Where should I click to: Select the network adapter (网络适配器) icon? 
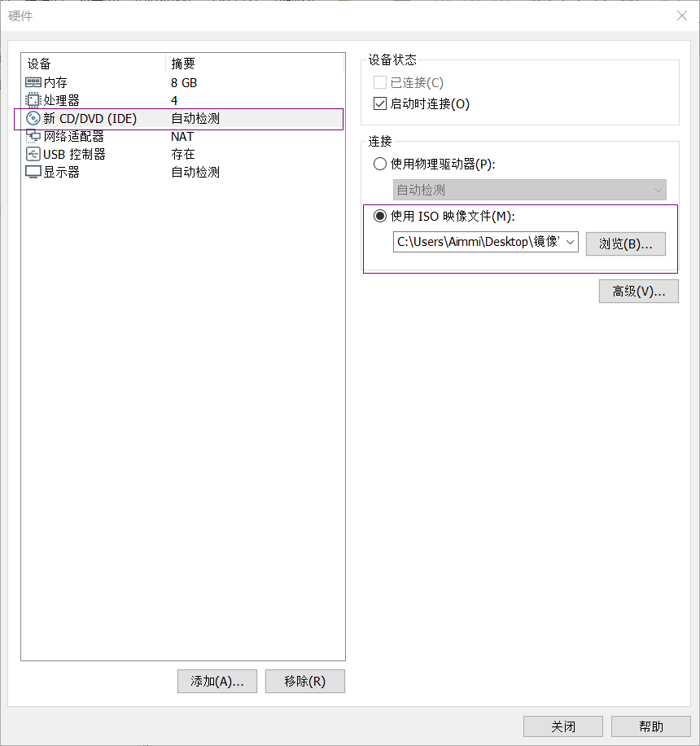pyautogui.click(x=33, y=136)
